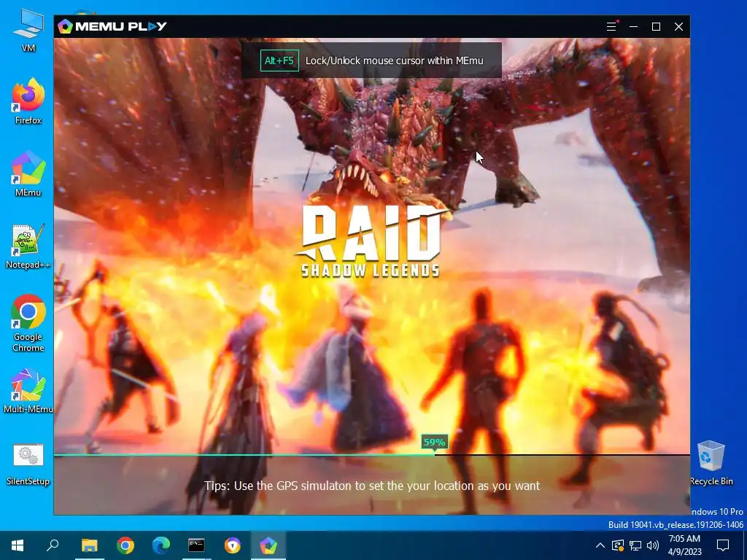Open the VM desktop icon
Image resolution: width=747 pixels, height=560 pixels.
coord(28,29)
